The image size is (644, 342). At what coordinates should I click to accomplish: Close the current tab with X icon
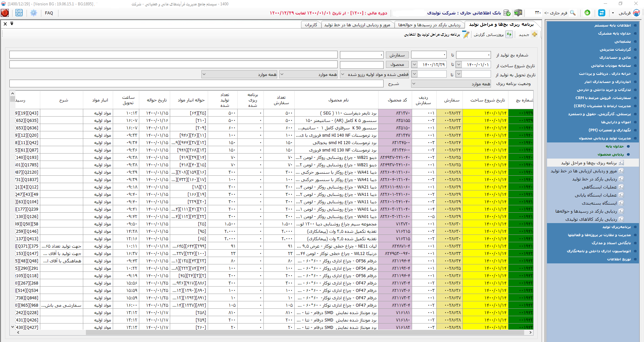coord(5,24)
